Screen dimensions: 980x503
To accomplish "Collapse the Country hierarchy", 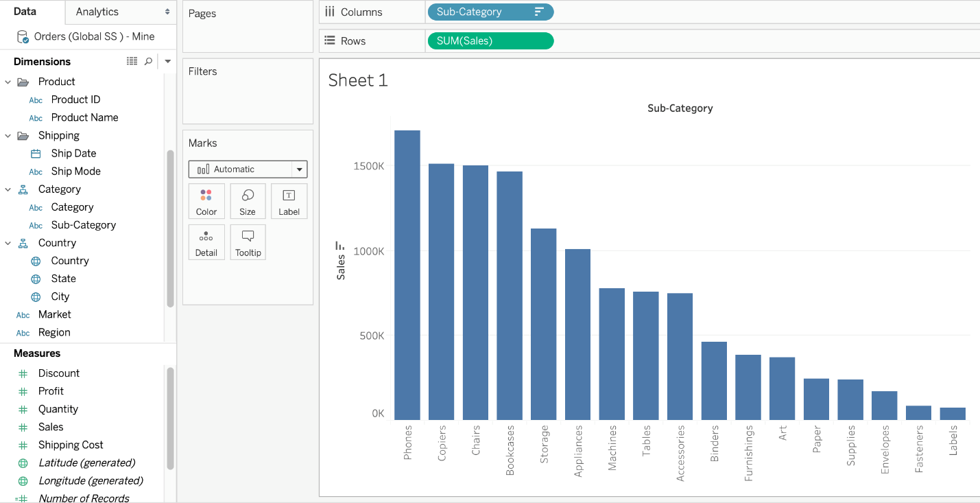I will (x=8, y=243).
